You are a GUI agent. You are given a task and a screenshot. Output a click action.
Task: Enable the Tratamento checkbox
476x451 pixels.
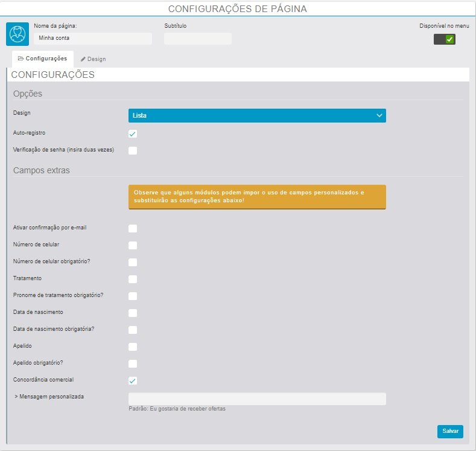tap(133, 279)
